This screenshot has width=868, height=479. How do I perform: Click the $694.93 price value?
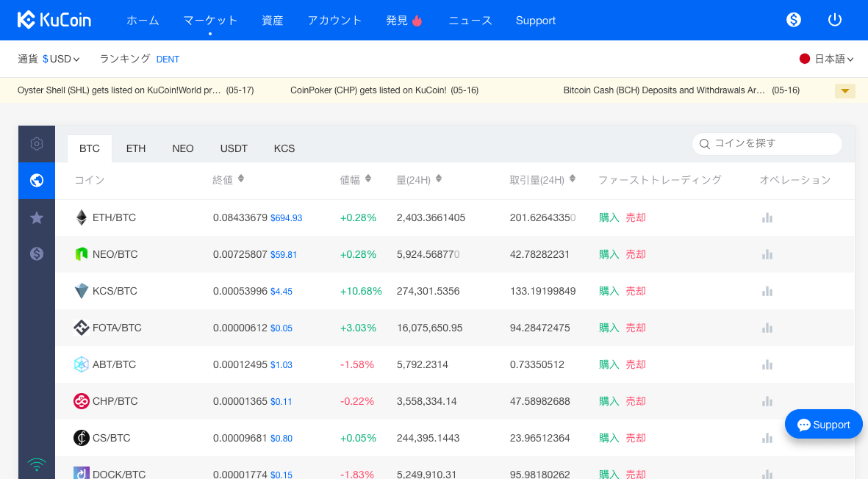point(286,218)
